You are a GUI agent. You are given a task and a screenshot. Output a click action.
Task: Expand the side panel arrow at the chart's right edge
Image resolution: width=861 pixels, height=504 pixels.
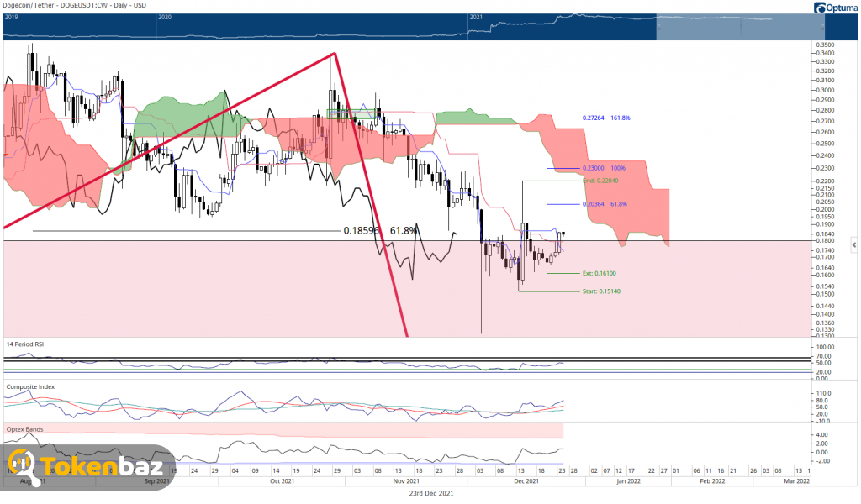(x=854, y=244)
